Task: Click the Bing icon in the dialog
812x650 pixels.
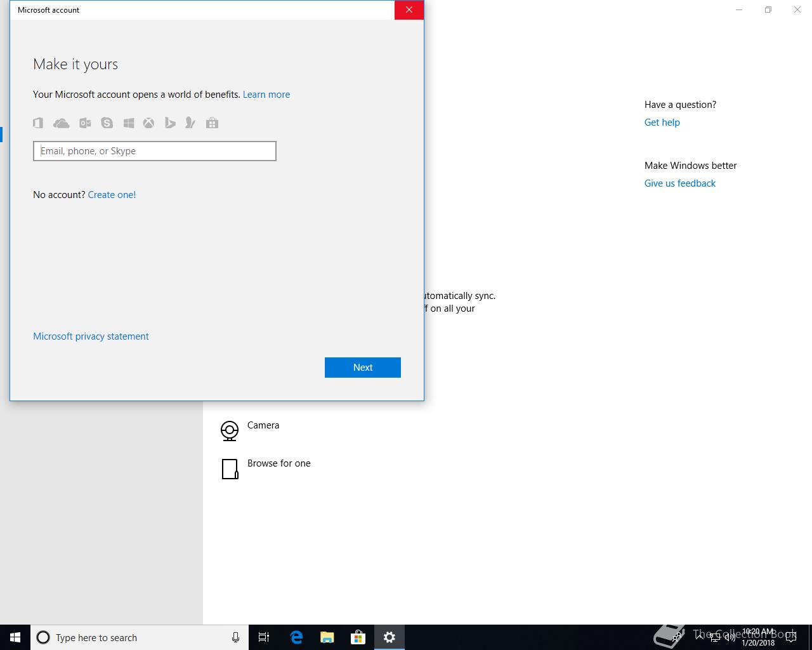Action: [170, 123]
